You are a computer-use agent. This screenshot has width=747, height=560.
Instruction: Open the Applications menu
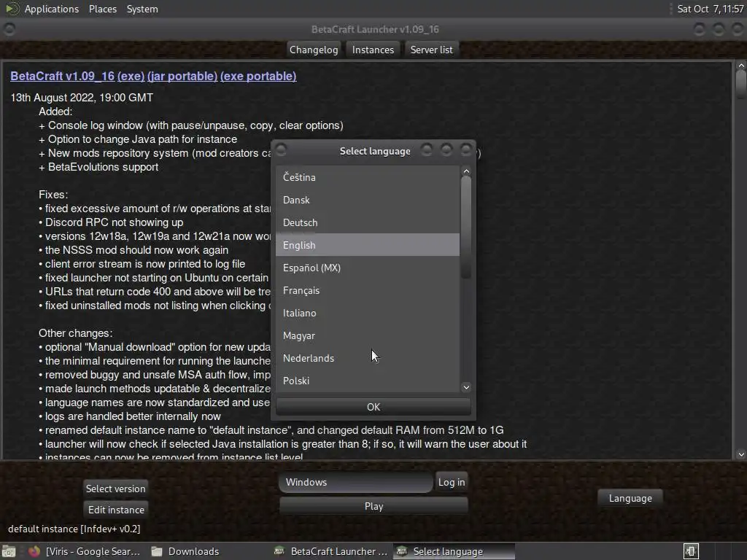point(52,9)
